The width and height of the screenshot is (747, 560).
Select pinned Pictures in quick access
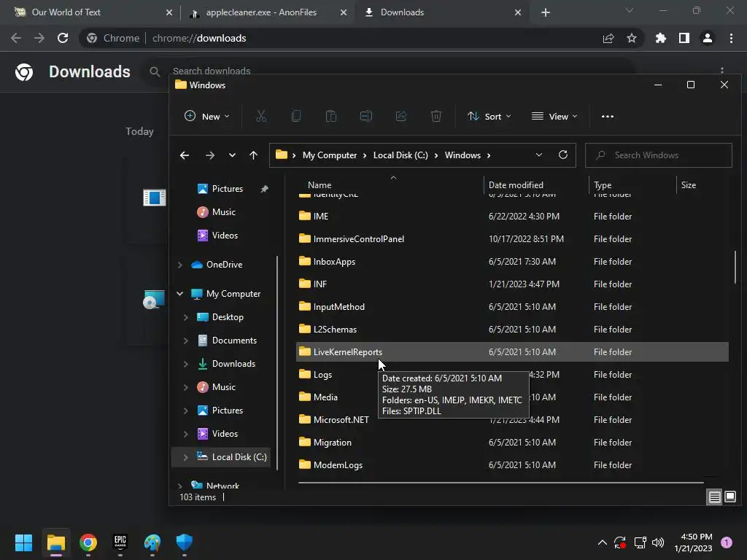(x=228, y=189)
